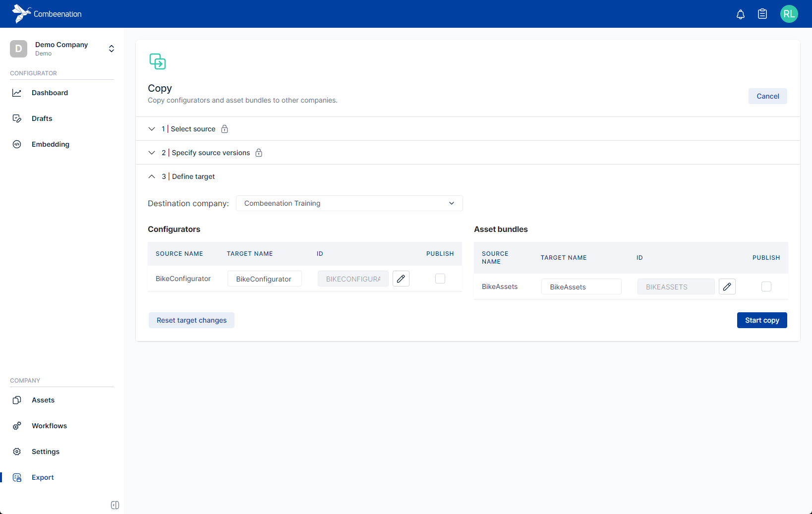Open the notifications bell icon
This screenshot has height=514, width=812.
click(x=741, y=14)
